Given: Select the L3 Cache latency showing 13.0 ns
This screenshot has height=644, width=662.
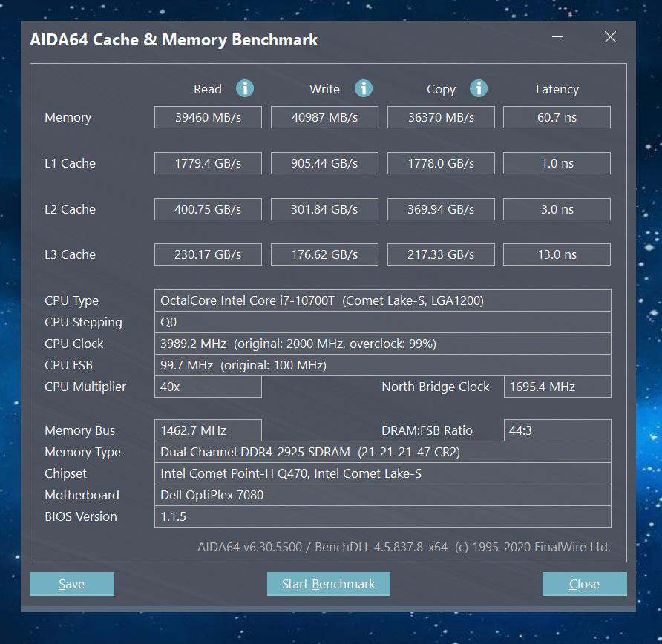Looking at the screenshot, I should point(557,254).
